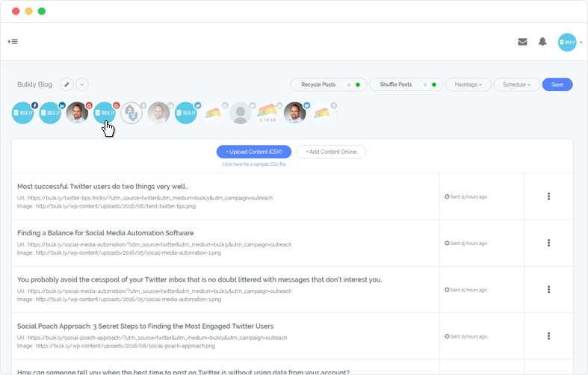
Task: Click the social-poach-approach.png image line
Action: [x=116, y=346]
